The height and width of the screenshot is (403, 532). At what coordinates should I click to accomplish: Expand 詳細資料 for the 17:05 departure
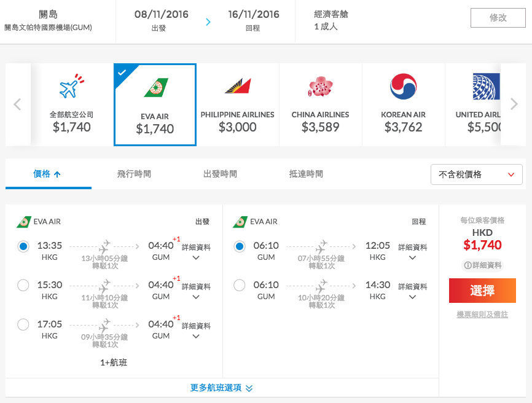196,331
